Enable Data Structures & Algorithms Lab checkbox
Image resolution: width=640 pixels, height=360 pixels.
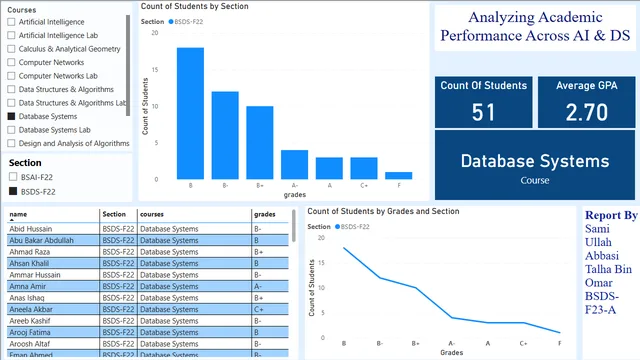tap(11, 103)
